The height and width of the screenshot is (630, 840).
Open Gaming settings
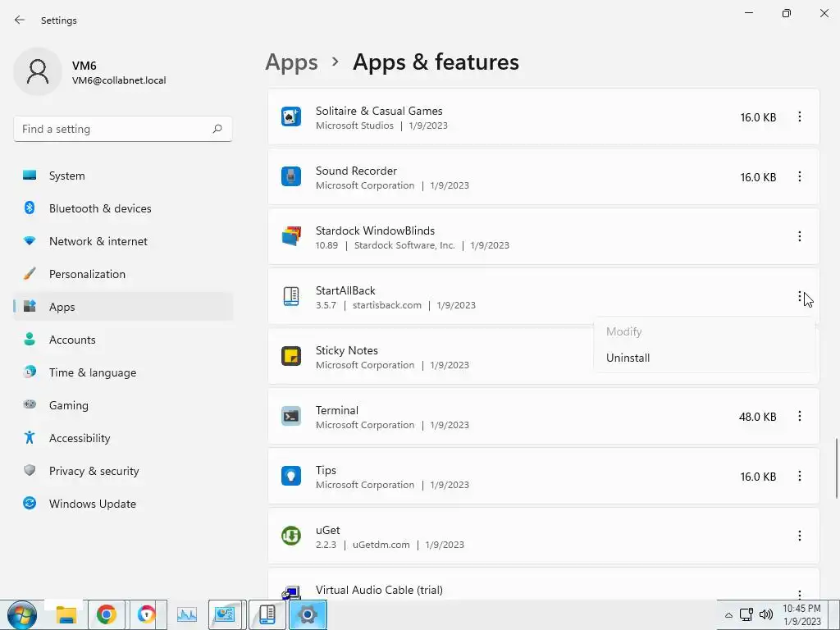[123, 405]
